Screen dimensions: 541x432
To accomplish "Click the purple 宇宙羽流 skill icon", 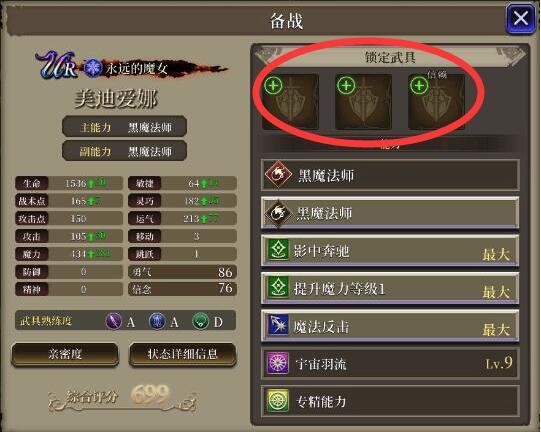I will (x=278, y=364).
